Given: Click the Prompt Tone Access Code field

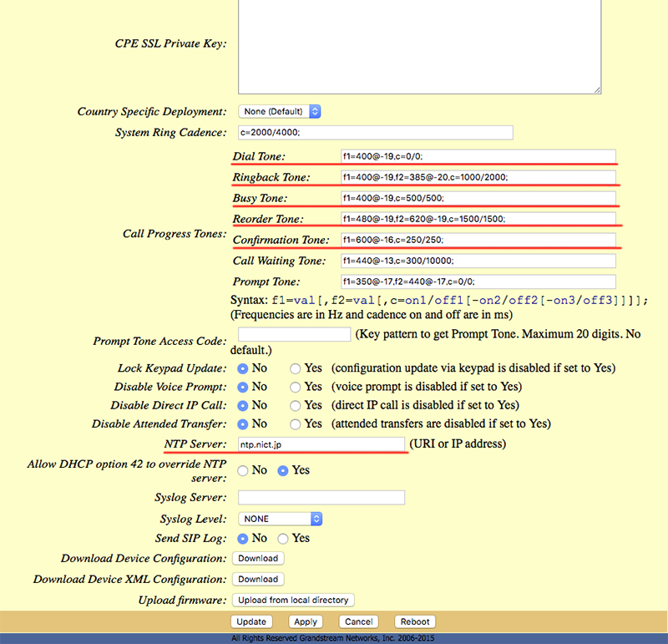Looking at the screenshot, I should tap(295, 334).
